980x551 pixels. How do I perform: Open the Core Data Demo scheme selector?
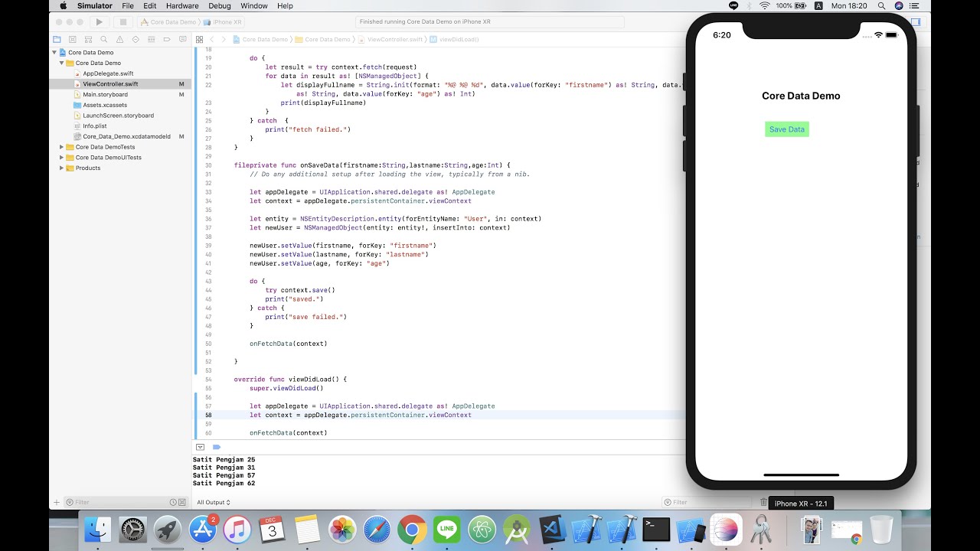pyautogui.click(x=168, y=22)
